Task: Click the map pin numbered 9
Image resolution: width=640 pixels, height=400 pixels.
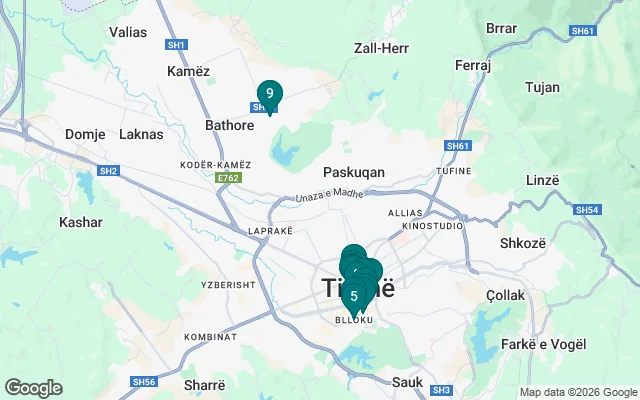Action: click(x=270, y=97)
